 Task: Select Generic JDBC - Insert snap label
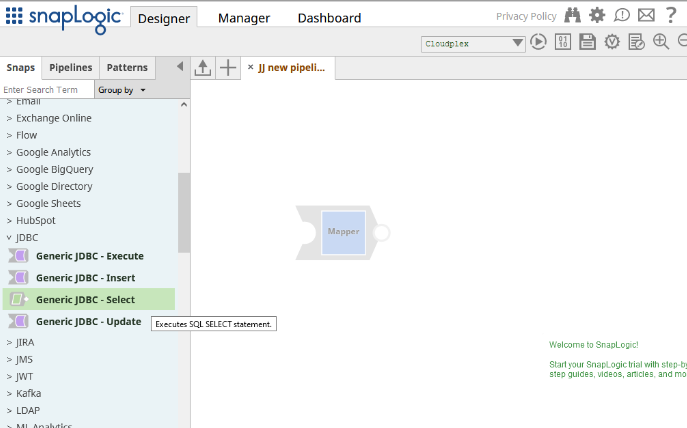pos(85,278)
